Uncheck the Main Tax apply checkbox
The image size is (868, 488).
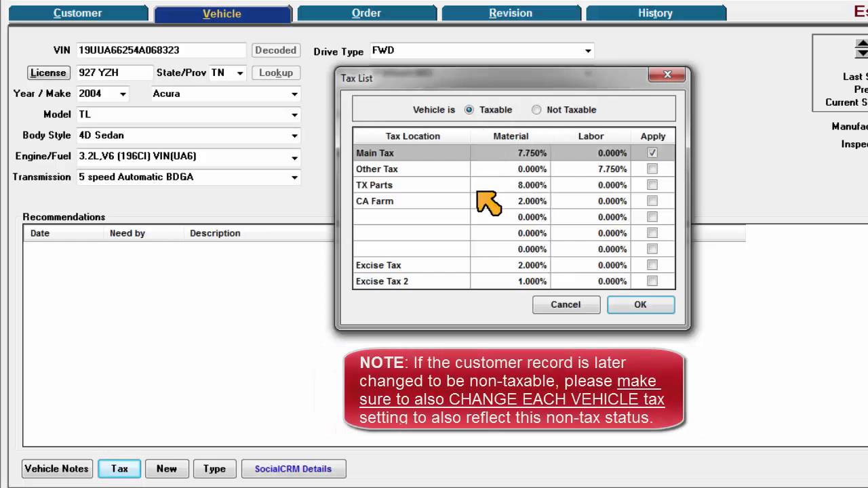pyautogui.click(x=652, y=153)
